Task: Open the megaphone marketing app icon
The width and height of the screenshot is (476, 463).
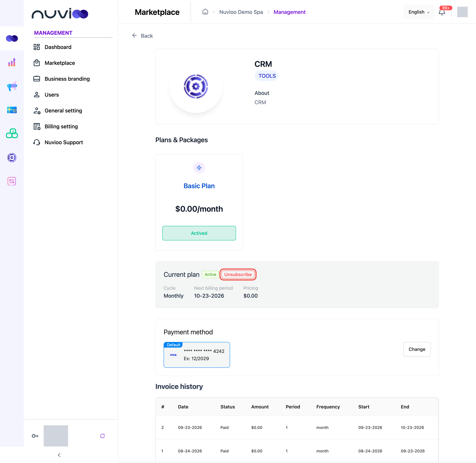Action: pyautogui.click(x=12, y=86)
